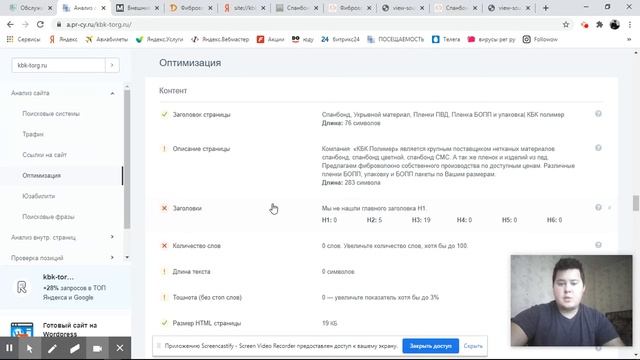
Task: Open a new browser tab
Action: coord(546,8)
